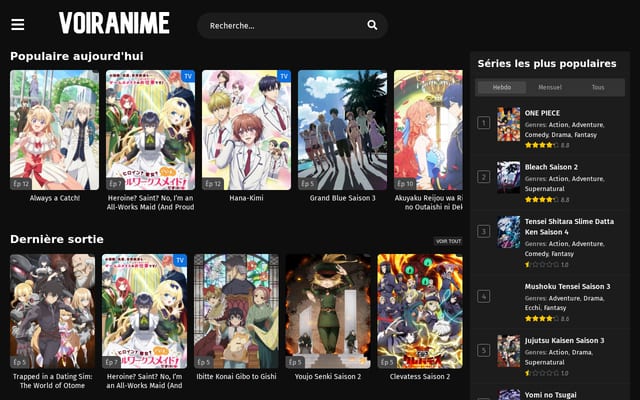640x400 pixels.
Task: Click the Trapped in a Dating Sim title
Action: click(53, 381)
